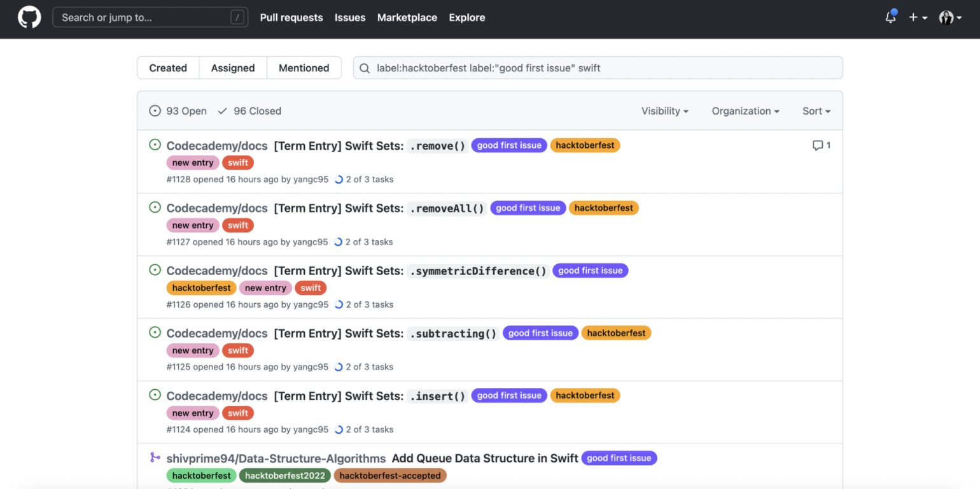The image size is (980, 493).
Task: Click the open issue icon beside 93 Open
Action: point(155,111)
